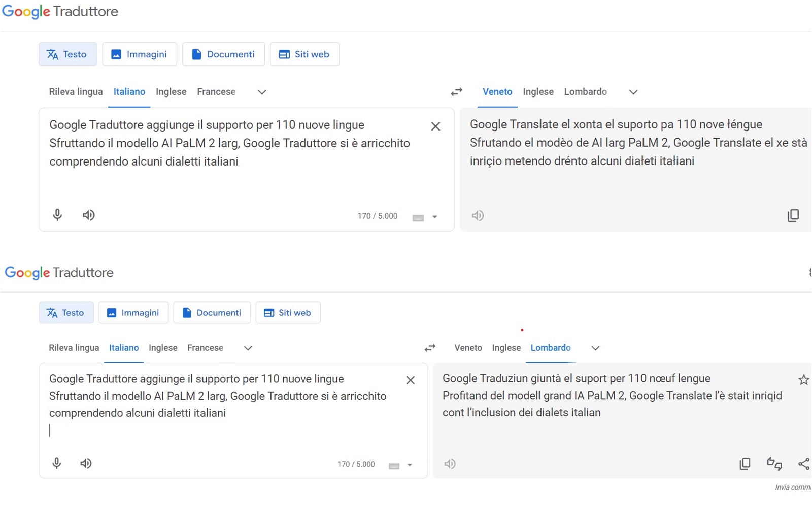The image size is (812, 520).
Task: Copy the Veneto translation to clipboard
Action: [x=793, y=215]
